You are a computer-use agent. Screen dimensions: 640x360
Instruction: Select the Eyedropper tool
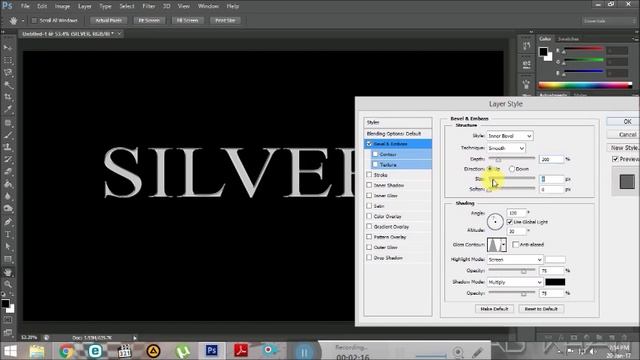tap(8, 109)
